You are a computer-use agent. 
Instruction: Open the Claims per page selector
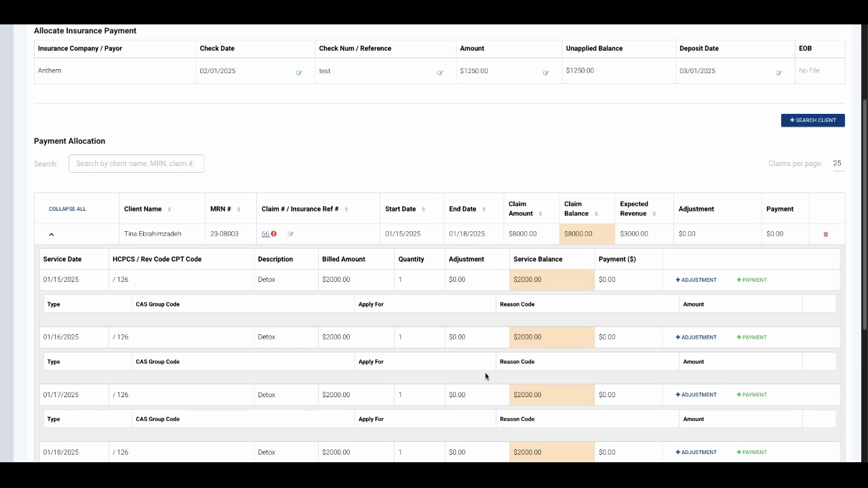[837, 163]
